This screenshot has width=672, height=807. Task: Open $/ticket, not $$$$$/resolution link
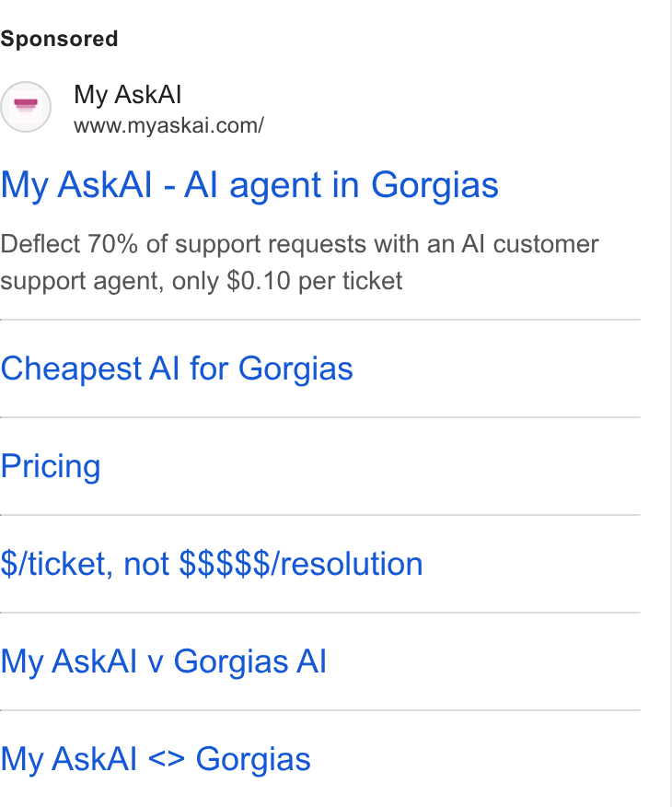point(212,564)
